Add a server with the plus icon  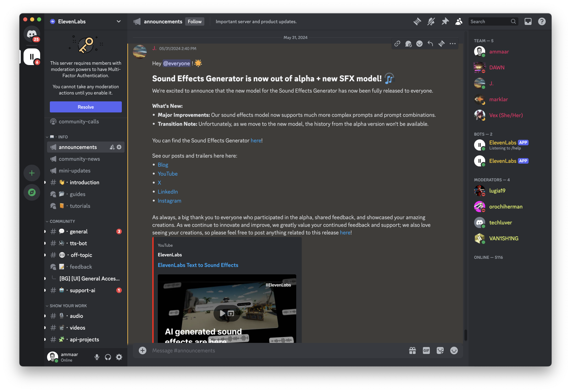[32, 173]
